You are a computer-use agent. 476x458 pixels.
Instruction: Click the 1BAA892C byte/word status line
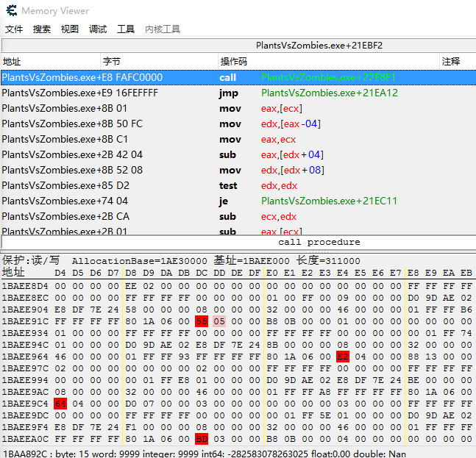coord(205,454)
